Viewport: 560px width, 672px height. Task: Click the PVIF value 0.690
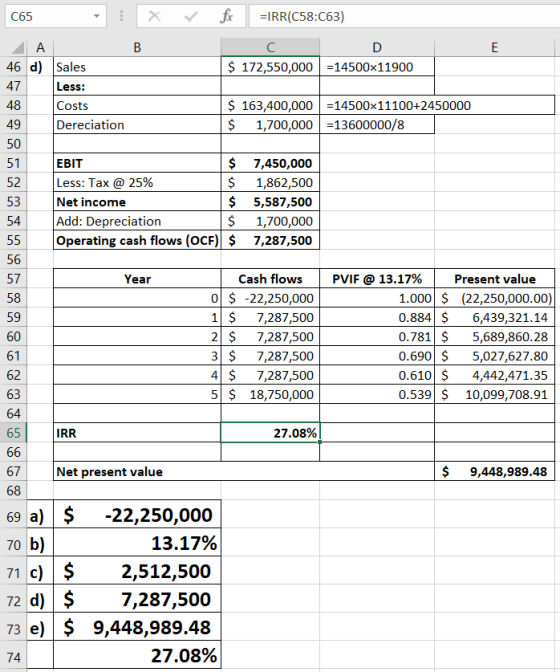point(377,356)
